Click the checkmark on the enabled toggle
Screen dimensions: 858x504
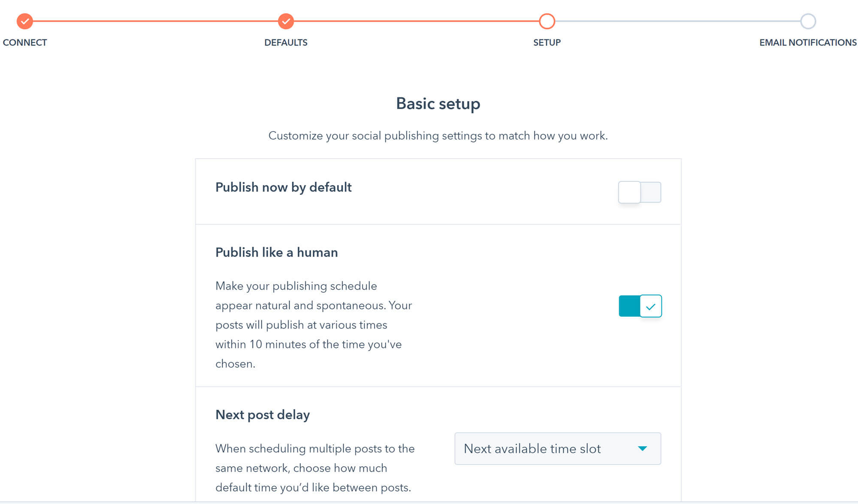click(651, 306)
